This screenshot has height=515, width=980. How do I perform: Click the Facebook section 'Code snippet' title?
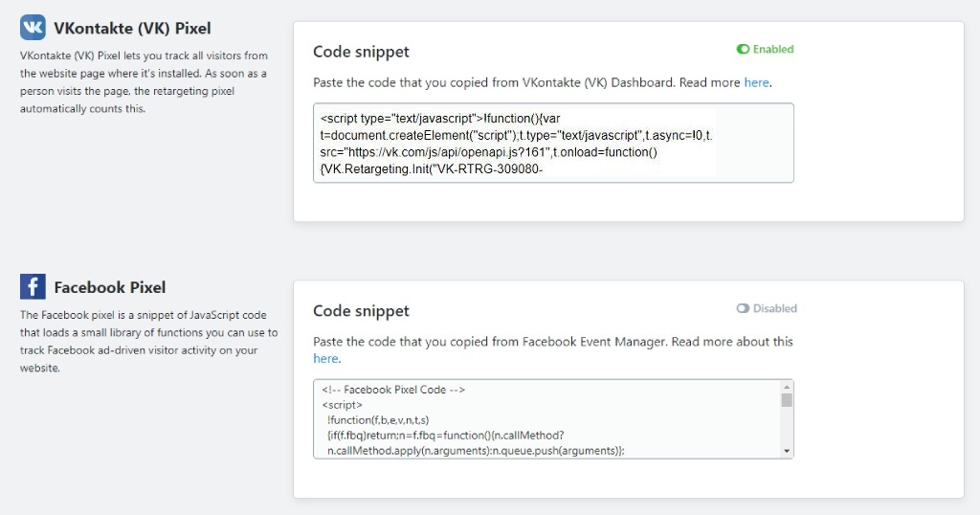click(x=361, y=310)
